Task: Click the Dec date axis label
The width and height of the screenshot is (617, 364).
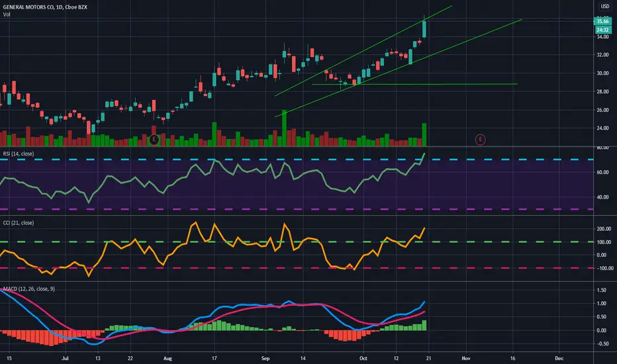Action: tap(559, 359)
